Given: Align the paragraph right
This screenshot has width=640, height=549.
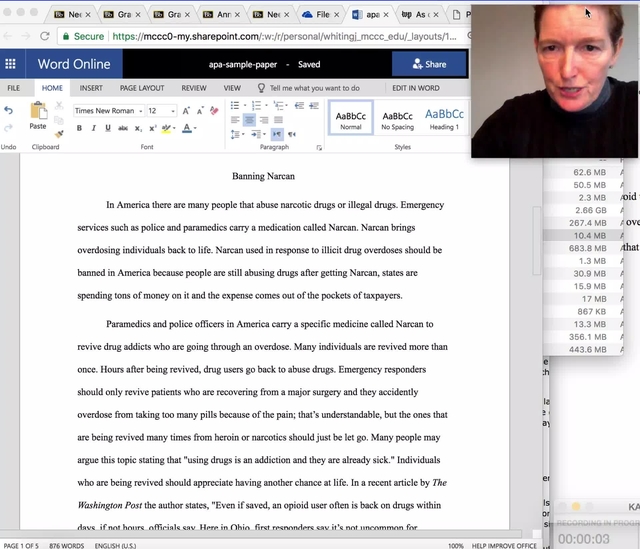Looking at the screenshot, I should 264,120.
